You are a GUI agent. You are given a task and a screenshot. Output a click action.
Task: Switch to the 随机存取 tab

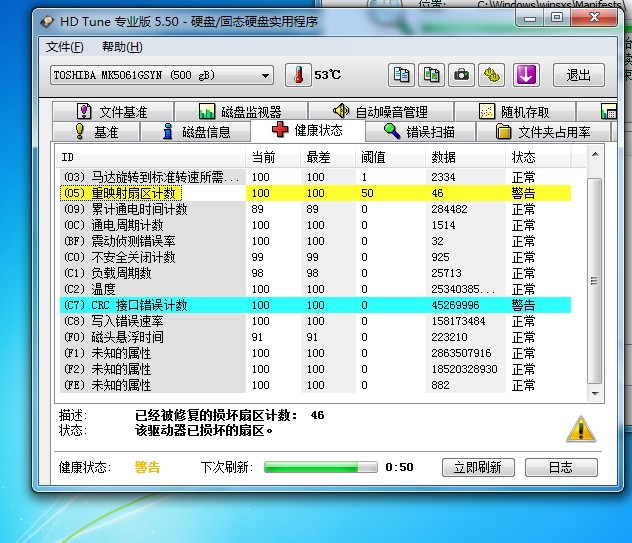pos(514,111)
